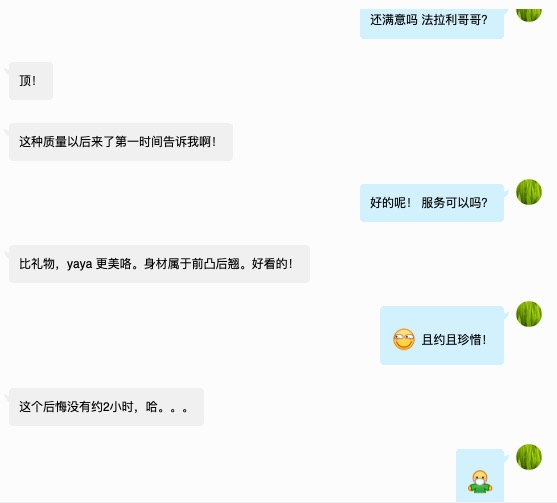
Task: Click the smiling glasses emoji in bubble
Action: tap(404, 339)
